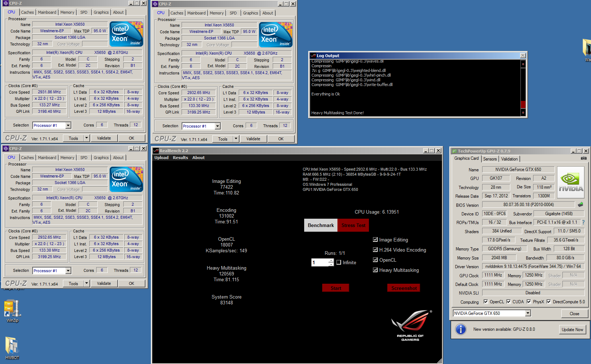Close the Log Output window
Image resolution: width=591 pixels, height=364 pixels.
coord(523,55)
